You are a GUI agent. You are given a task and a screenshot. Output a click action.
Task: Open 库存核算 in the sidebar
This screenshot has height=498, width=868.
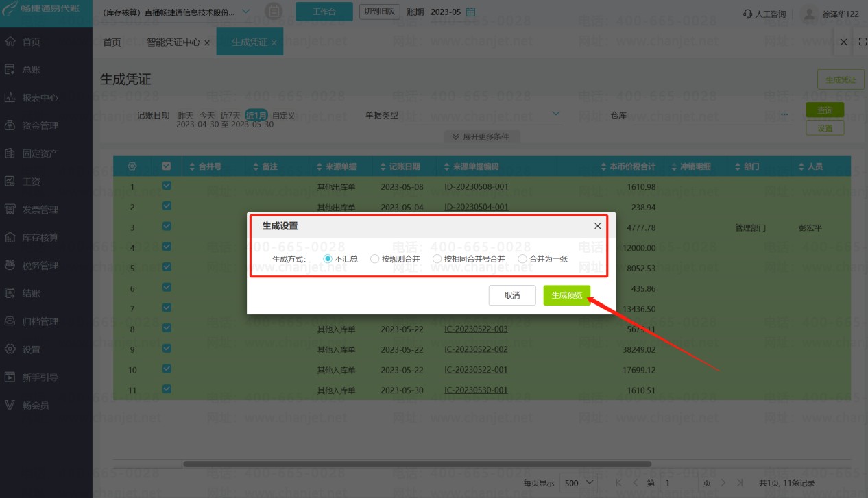pyautogui.click(x=40, y=238)
